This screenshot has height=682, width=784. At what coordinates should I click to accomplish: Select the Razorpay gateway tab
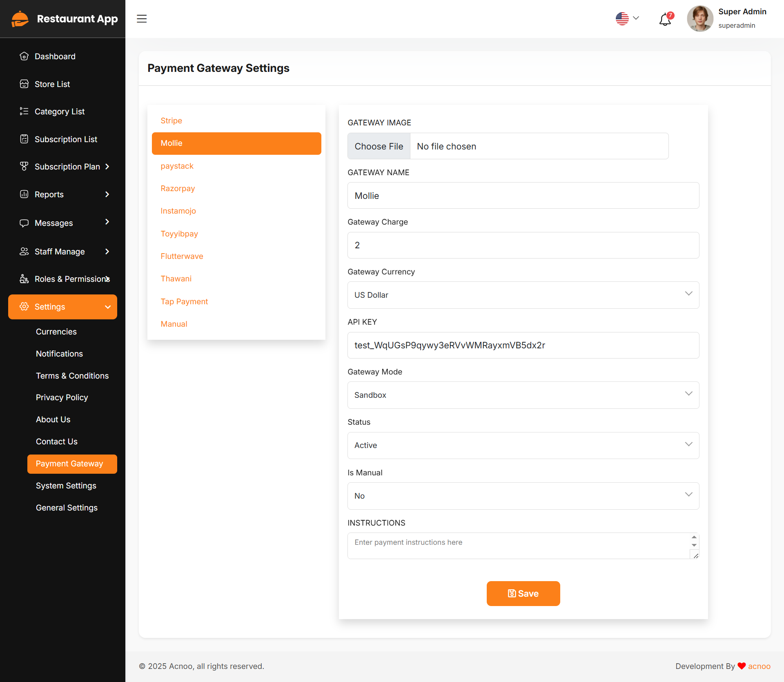[178, 189]
